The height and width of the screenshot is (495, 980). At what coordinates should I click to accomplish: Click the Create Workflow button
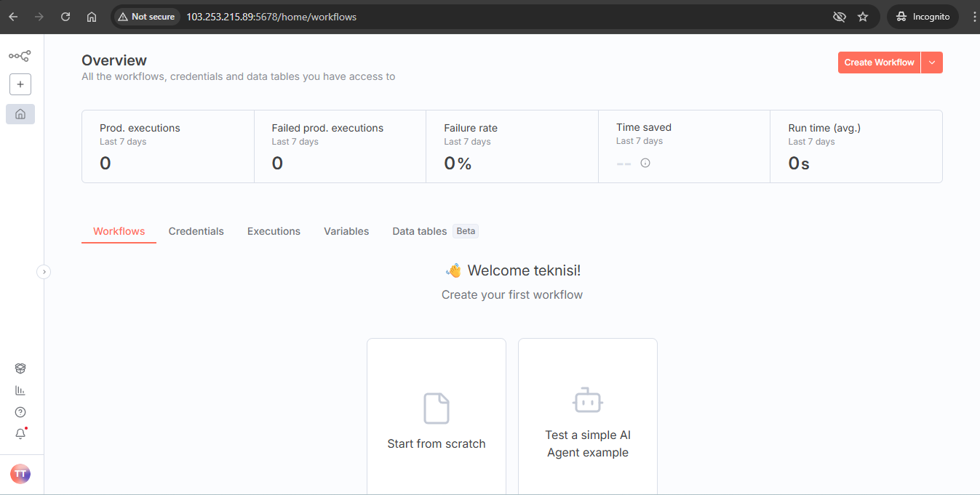tap(879, 63)
